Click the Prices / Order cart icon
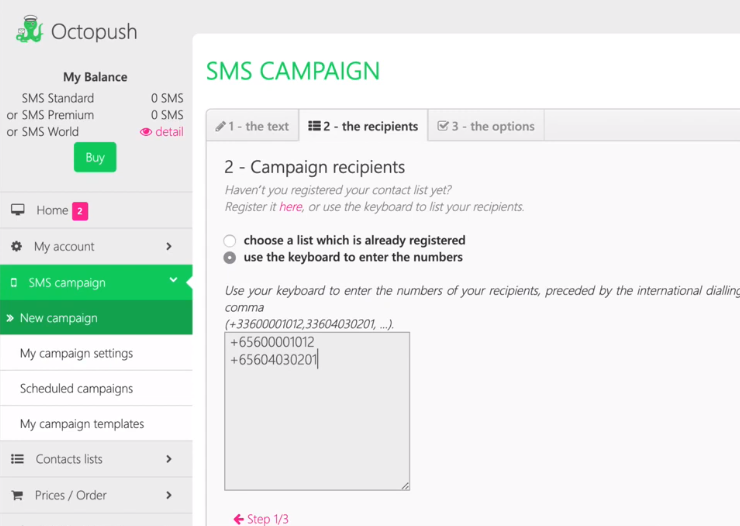The width and height of the screenshot is (740, 526). click(x=16, y=495)
